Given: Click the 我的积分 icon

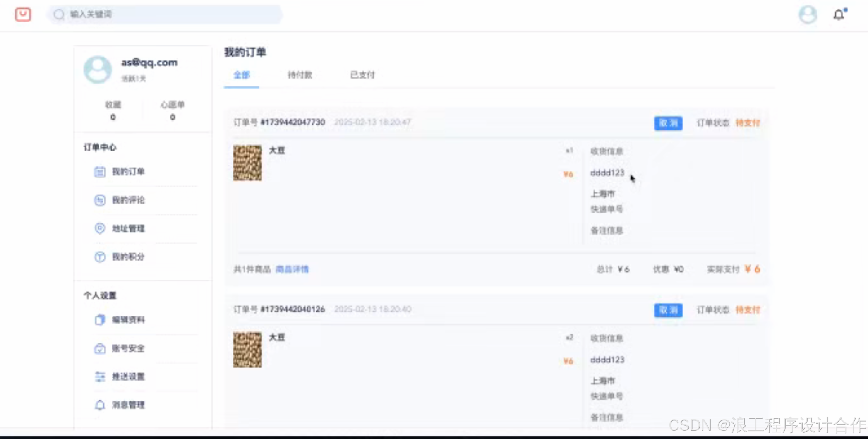Looking at the screenshot, I should 100,257.
